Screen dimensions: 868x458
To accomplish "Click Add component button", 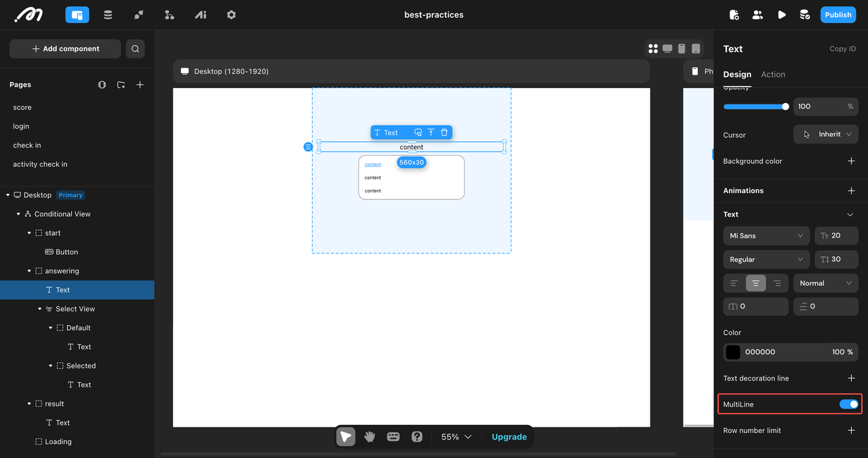I will 65,49.
